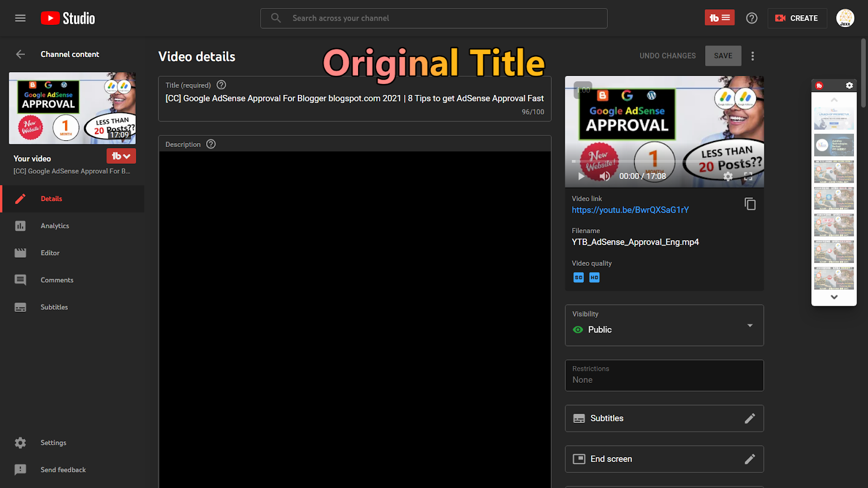Click the video preview progress bar
868x488 pixels.
tap(665, 161)
